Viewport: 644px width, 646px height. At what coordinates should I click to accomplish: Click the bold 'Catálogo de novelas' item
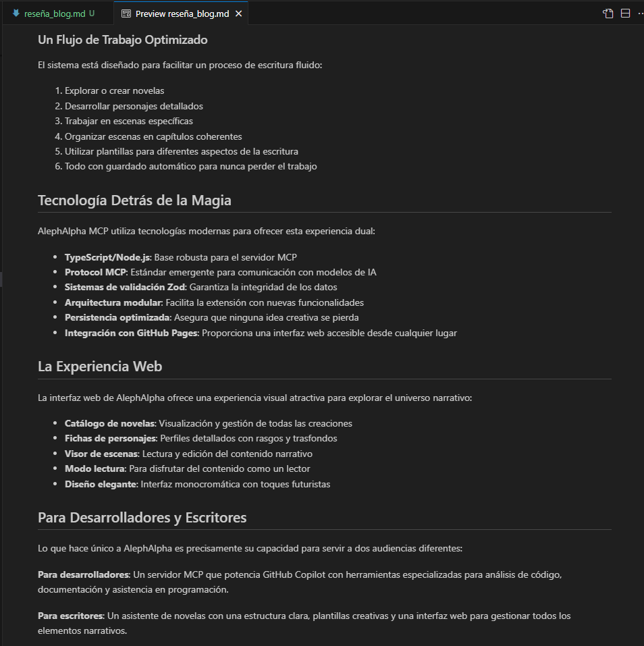point(110,423)
